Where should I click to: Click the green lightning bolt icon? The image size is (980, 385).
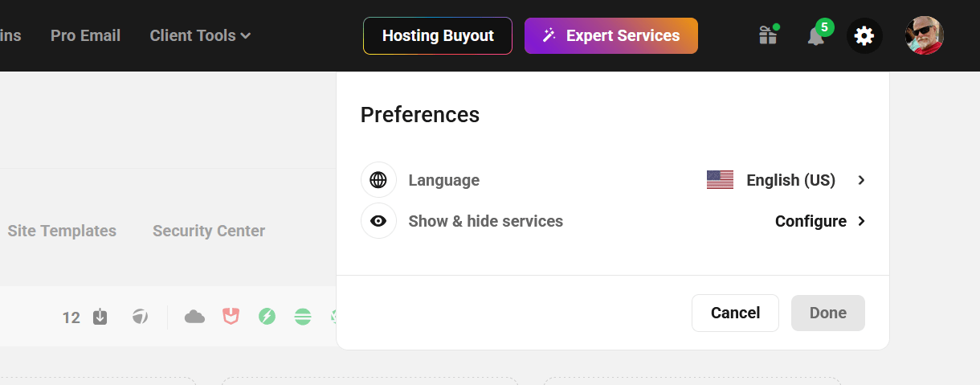point(267,317)
